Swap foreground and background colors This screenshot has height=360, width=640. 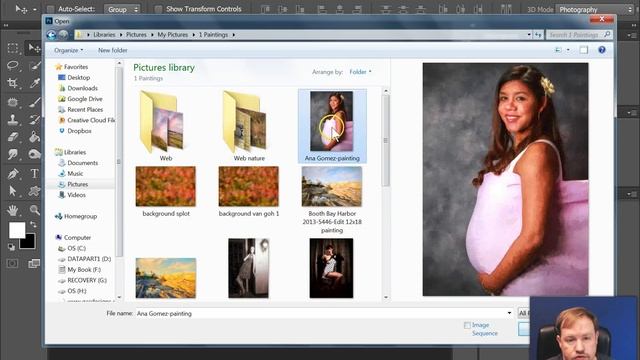[x=33, y=224]
